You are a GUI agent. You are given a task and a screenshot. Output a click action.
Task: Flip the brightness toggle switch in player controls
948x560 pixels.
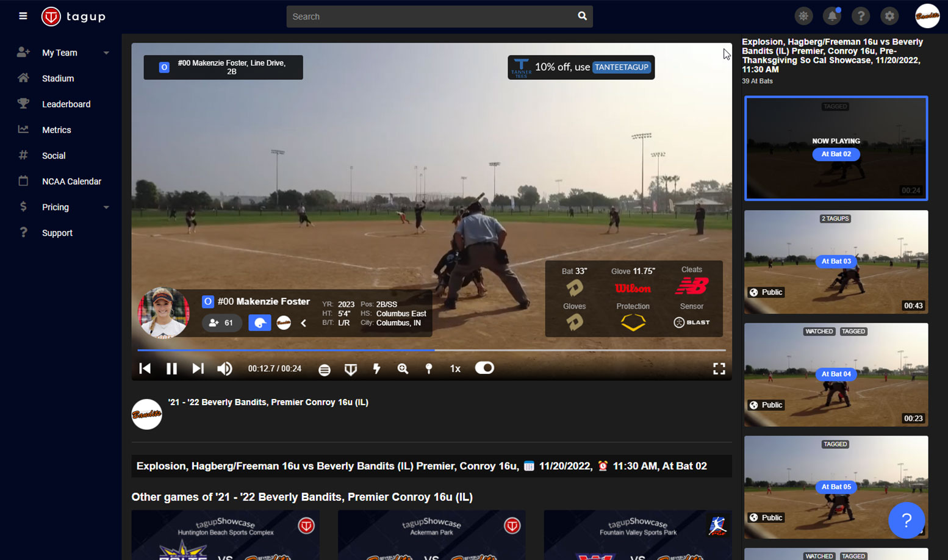484,368
